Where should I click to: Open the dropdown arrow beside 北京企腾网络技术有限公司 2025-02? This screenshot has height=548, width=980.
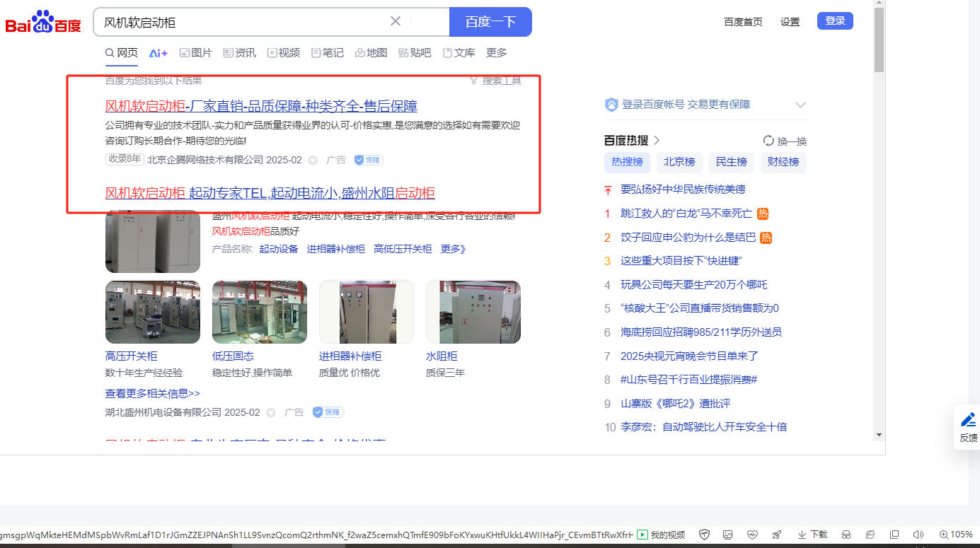click(x=313, y=161)
